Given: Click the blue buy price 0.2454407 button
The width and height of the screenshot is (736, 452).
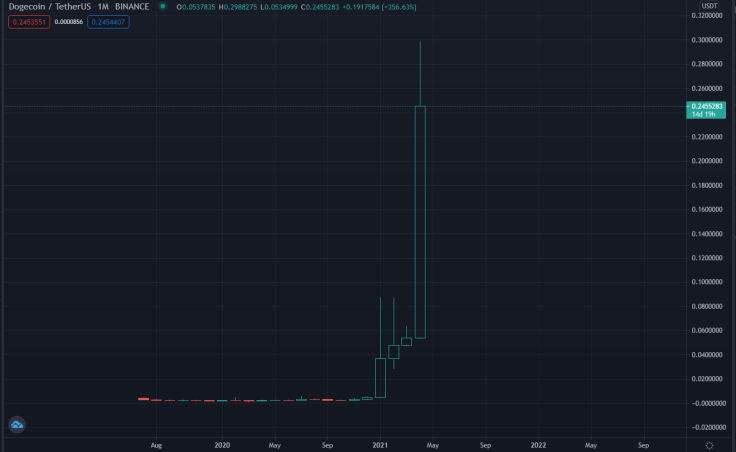Looking at the screenshot, I should pyautogui.click(x=108, y=22).
